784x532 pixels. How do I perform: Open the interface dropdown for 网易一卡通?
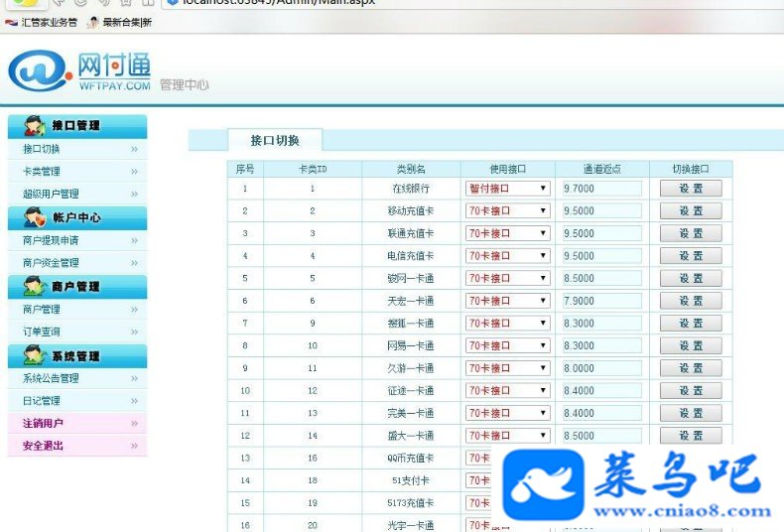(507, 345)
